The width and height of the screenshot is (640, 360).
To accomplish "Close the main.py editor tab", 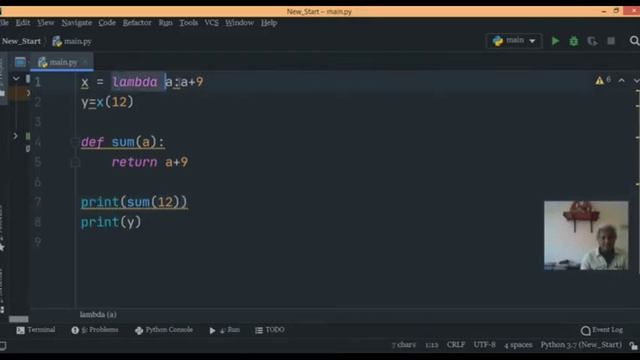I will (x=85, y=62).
